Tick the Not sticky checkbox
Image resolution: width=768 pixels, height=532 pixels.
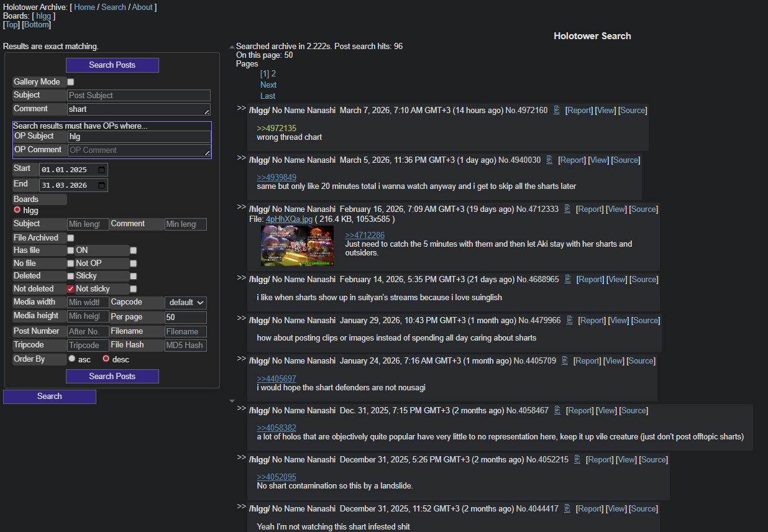point(134,289)
